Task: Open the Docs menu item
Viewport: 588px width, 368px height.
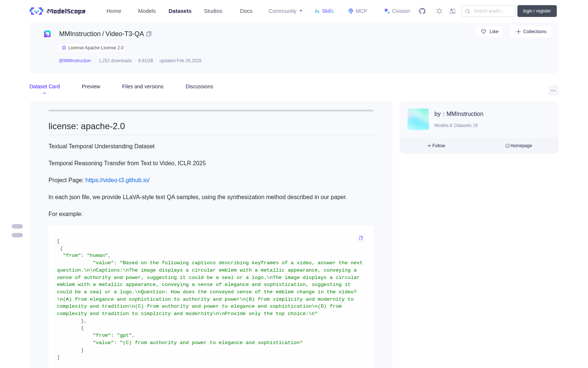Action: tap(246, 11)
